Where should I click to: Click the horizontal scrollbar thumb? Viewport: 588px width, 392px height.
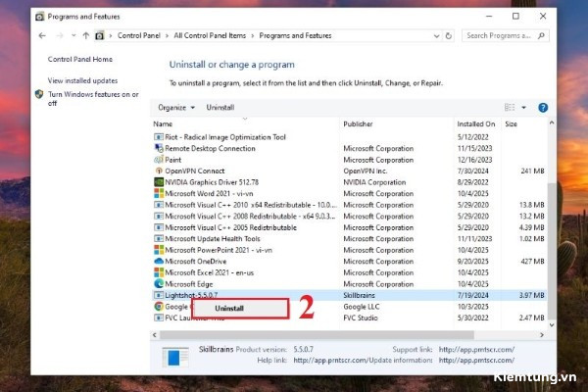[317, 335]
